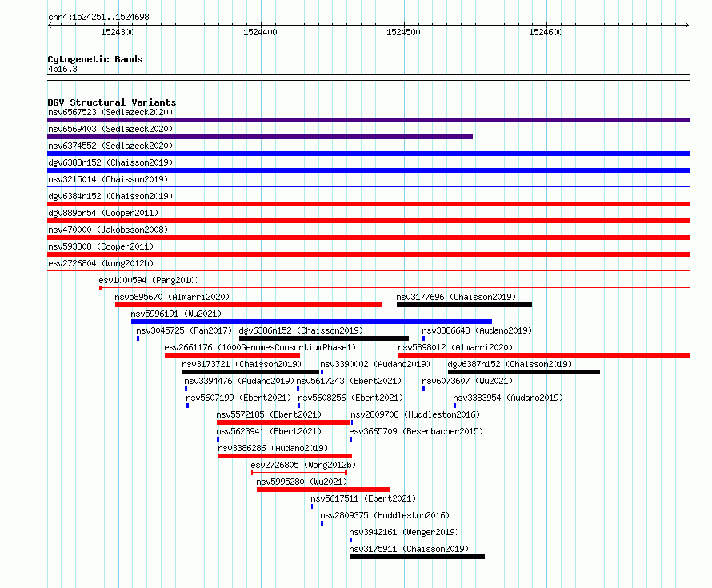Click the nsv6567523 (Sedlazeck2020) variant label

[x=110, y=112]
